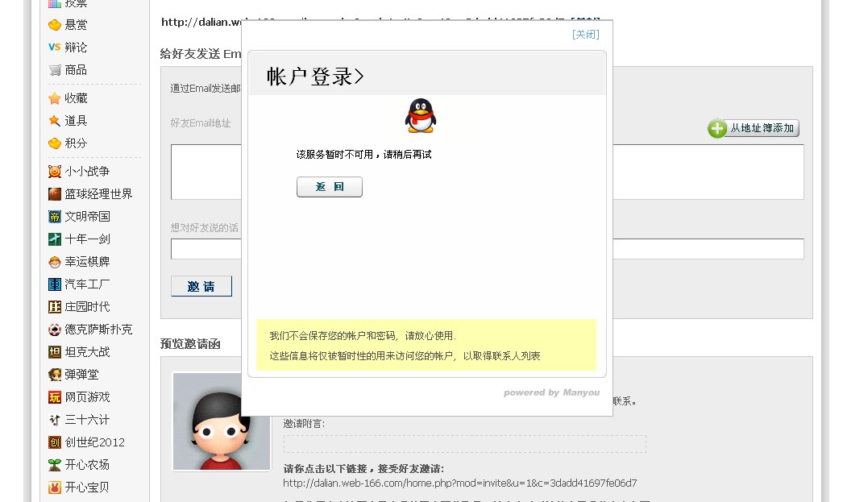The image size is (868, 502).
Task: Click the 庄园时代 app icon
Action: pos(54,307)
